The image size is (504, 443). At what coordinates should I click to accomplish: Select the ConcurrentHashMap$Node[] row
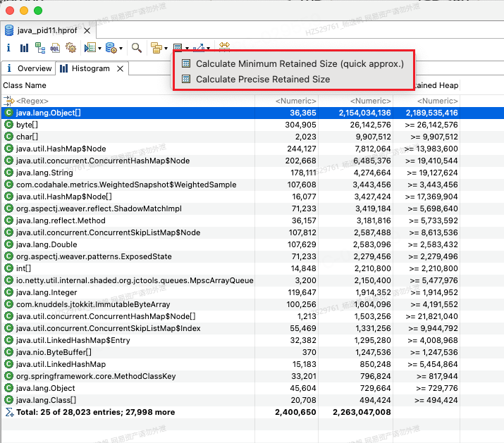tap(252, 317)
